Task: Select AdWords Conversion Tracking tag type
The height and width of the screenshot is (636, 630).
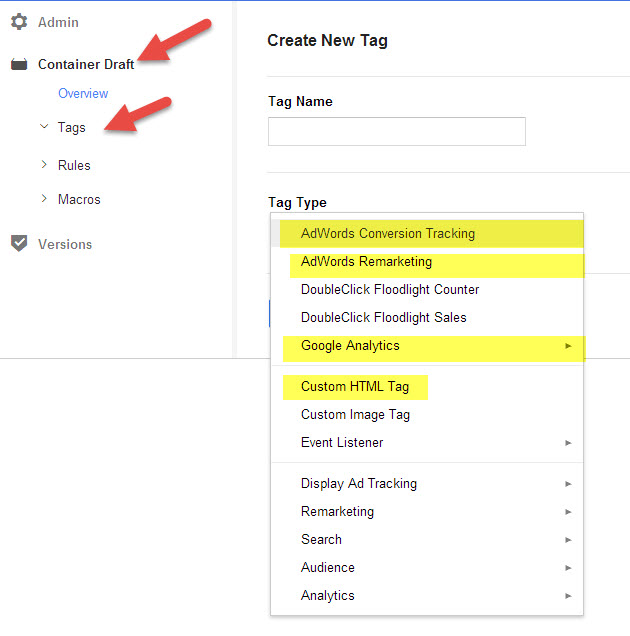Action: point(387,233)
